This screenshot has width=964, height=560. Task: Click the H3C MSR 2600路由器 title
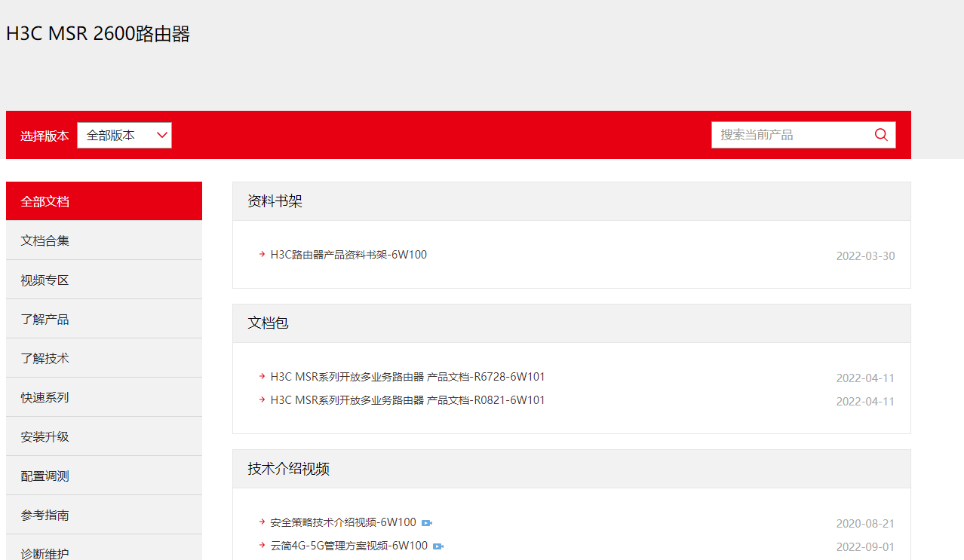[98, 34]
